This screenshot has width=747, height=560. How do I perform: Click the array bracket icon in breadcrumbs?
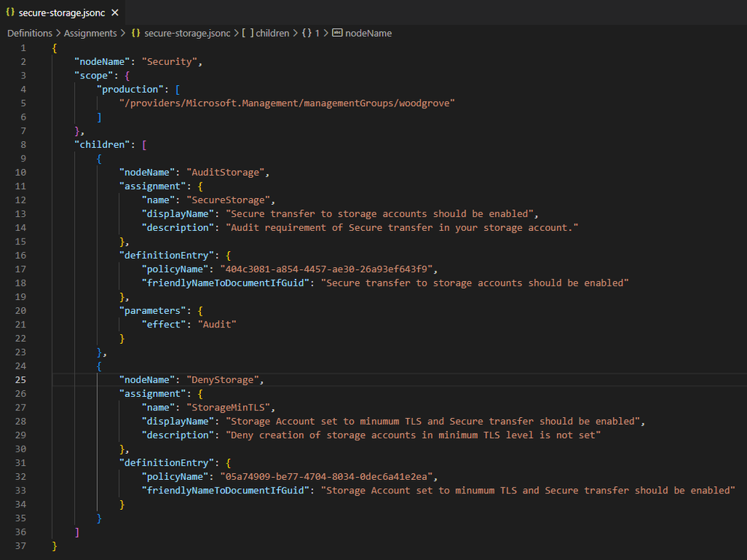coord(248,34)
